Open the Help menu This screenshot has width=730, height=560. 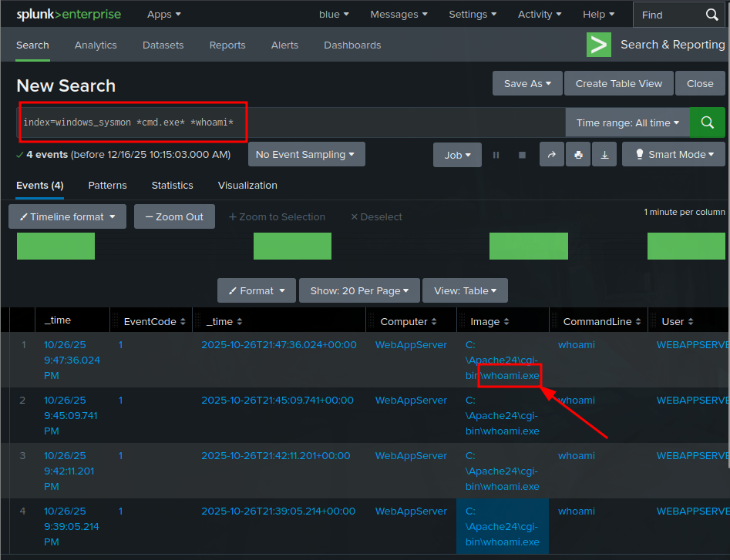click(x=599, y=15)
